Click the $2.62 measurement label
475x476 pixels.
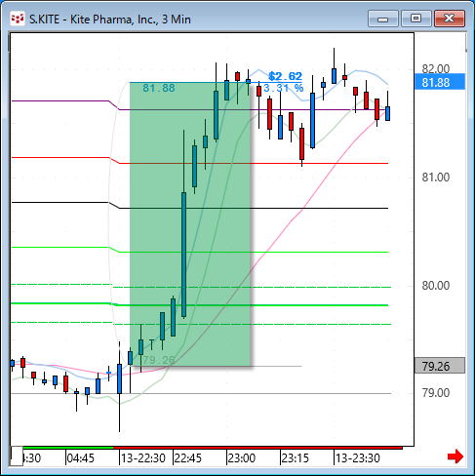(x=285, y=76)
